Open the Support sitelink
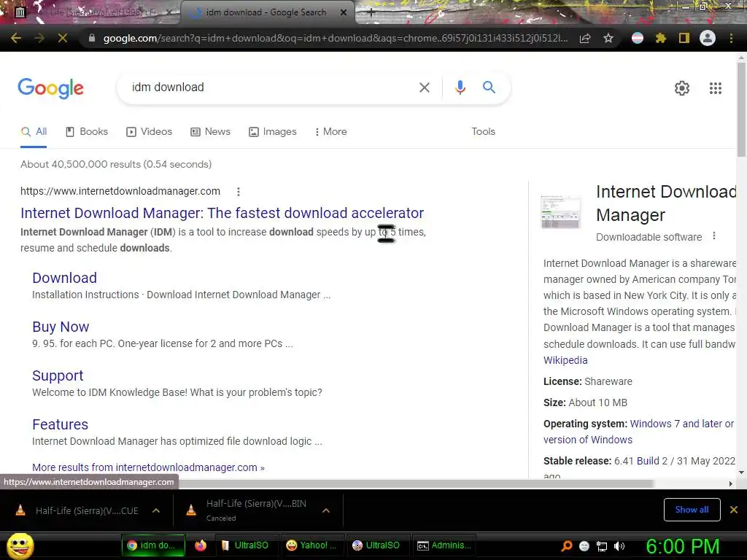 (58, 376)
